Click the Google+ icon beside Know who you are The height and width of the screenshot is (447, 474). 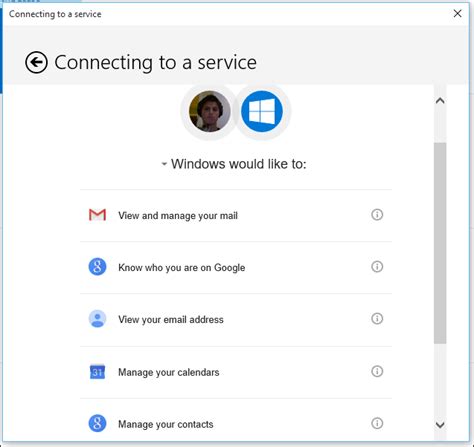[x=97, y=267]
